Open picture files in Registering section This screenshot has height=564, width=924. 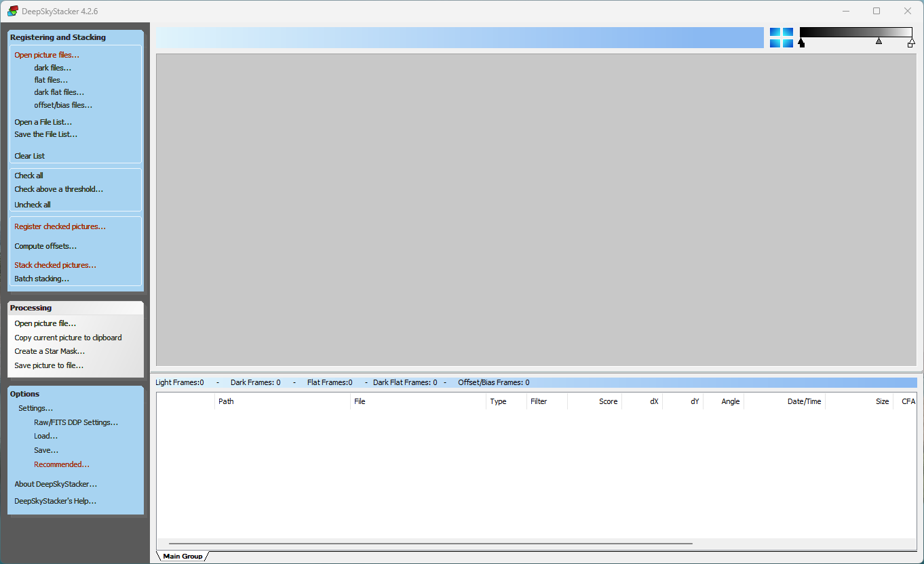47,55
